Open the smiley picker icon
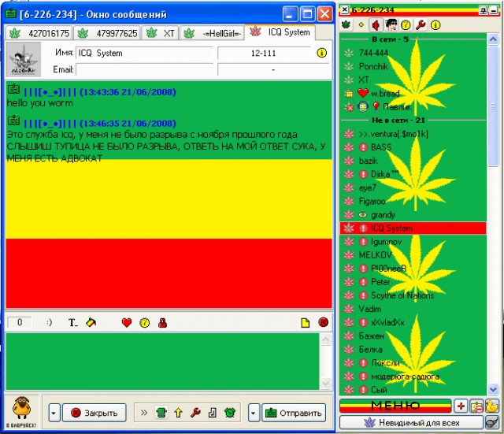This screenshot has height=434, width=504. (x=49, y=322)
